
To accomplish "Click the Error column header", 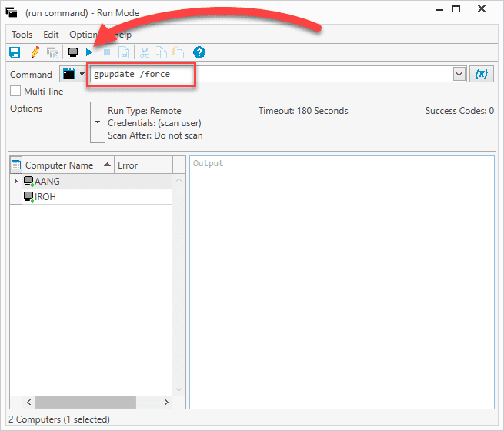I will point(143,165).
